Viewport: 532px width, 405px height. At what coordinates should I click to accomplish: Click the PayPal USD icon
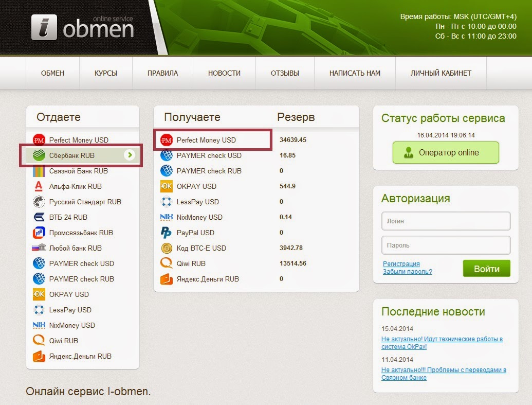[x=166, y=233]
